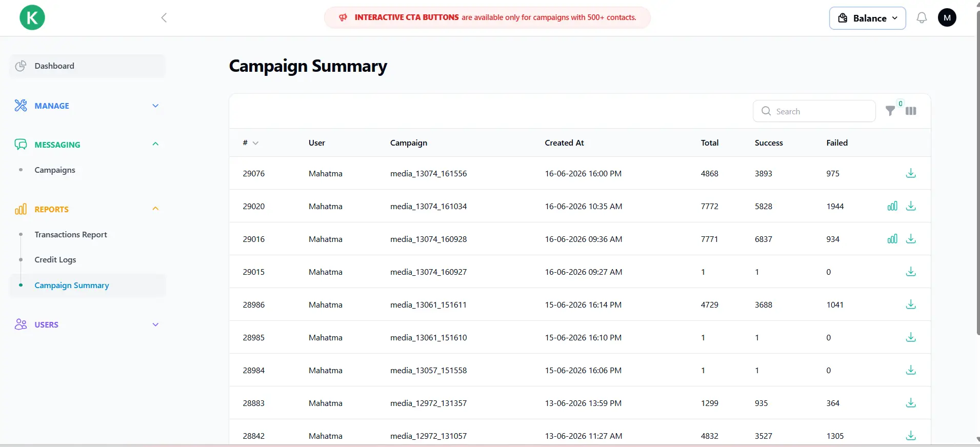This screenshot has height=447, width=980.
Task: Download report for campaign 28883
Action: pyautogui.click(x=911, y=403)
